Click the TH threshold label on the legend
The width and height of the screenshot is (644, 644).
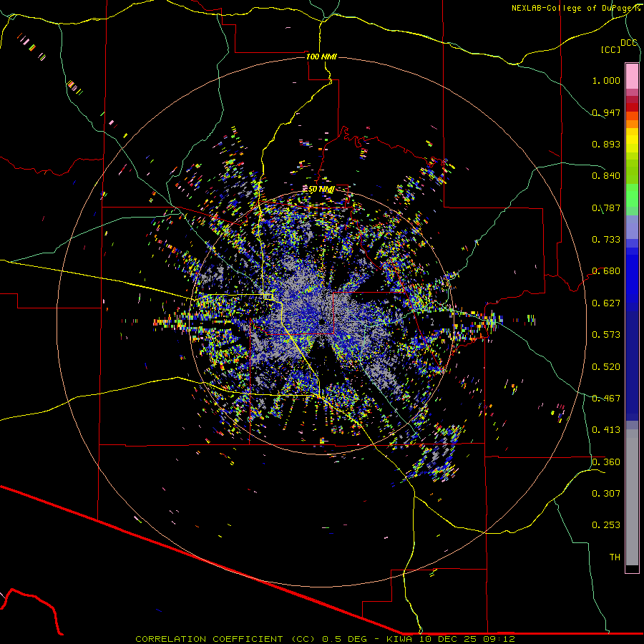click(x=615, y=557)
